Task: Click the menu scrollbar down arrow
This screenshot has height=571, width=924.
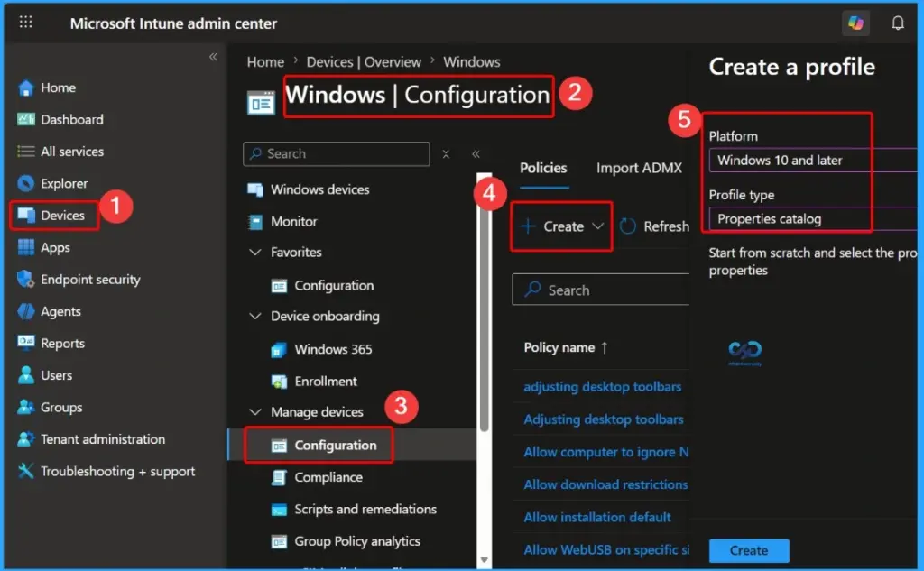Action: pos(484,560)
